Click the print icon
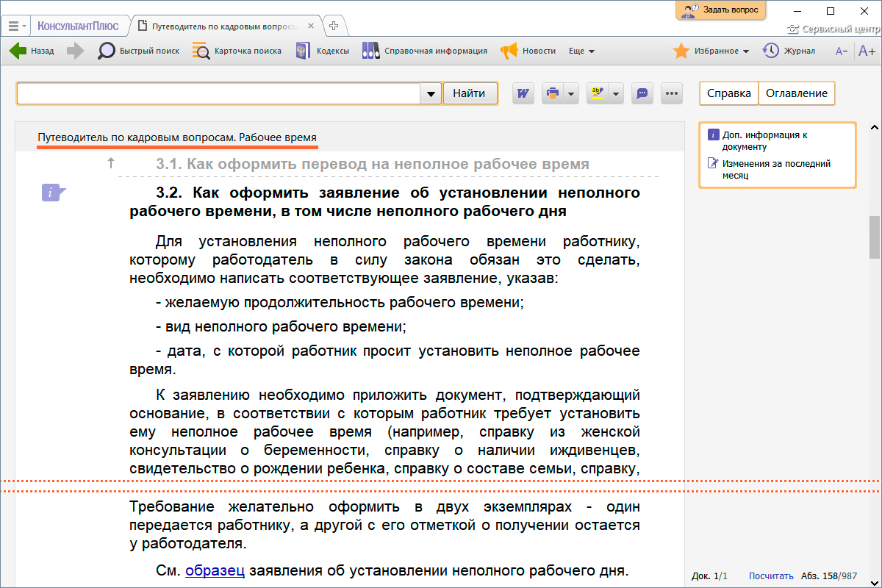The width and height of the screenshot is (882, 588). click(553, 93)
